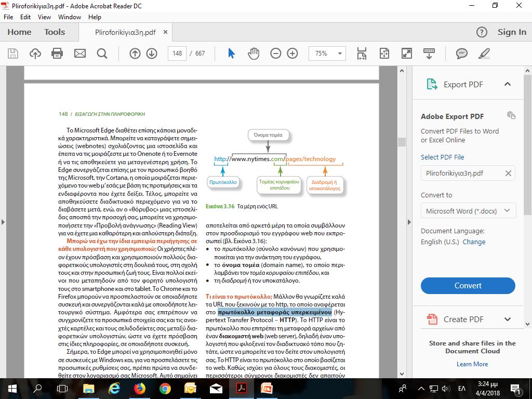
Task: Send file by email envelope icon
Action: [x=80, y=54]
